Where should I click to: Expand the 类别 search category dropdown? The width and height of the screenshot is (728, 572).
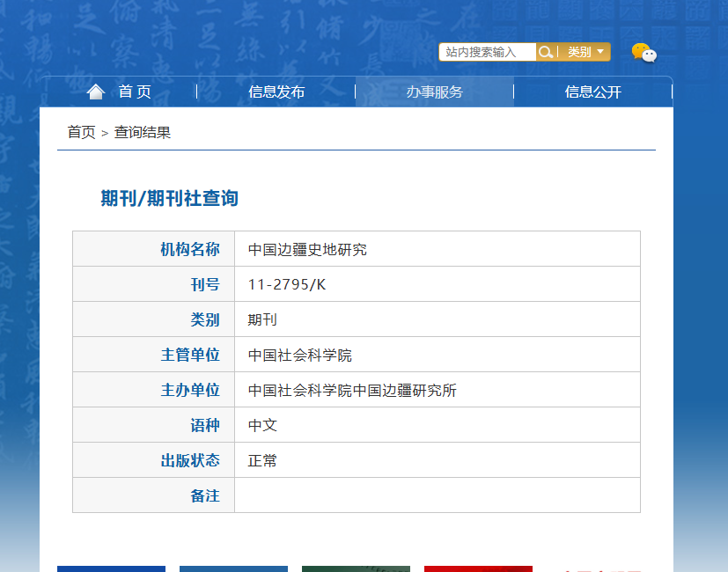point(585,52)
